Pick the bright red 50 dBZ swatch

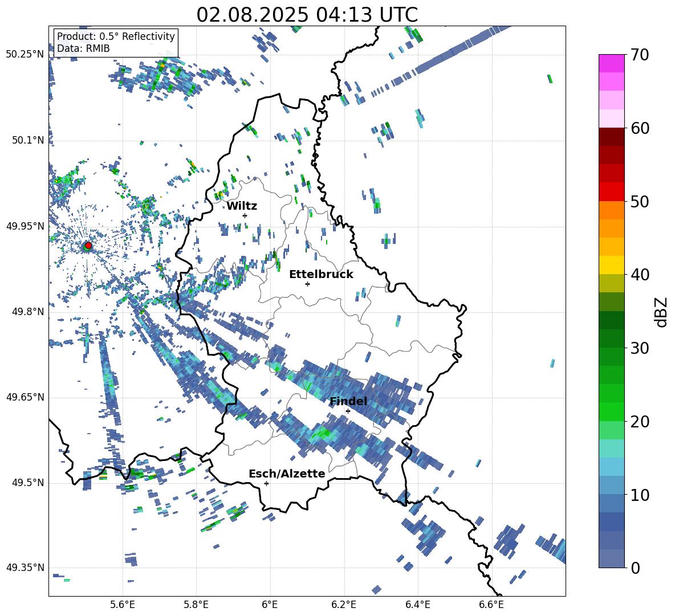click(612, 192)
